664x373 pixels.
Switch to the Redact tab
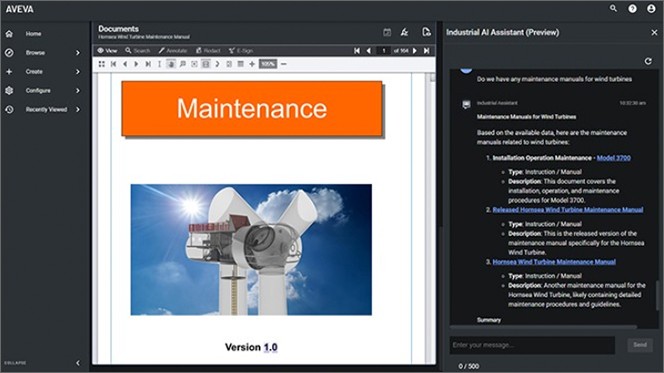click(208, 51)
